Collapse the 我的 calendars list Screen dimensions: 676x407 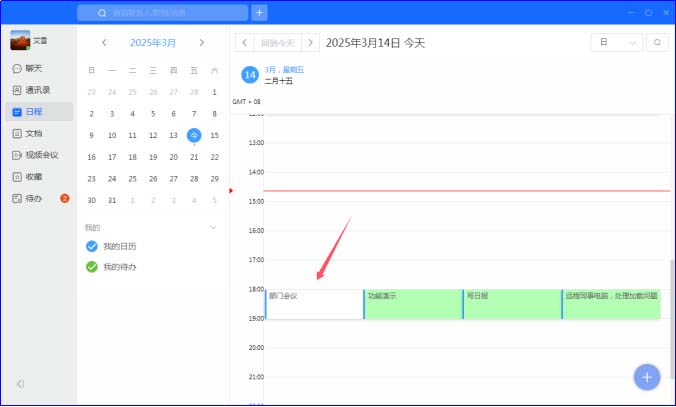pos(213,227)
